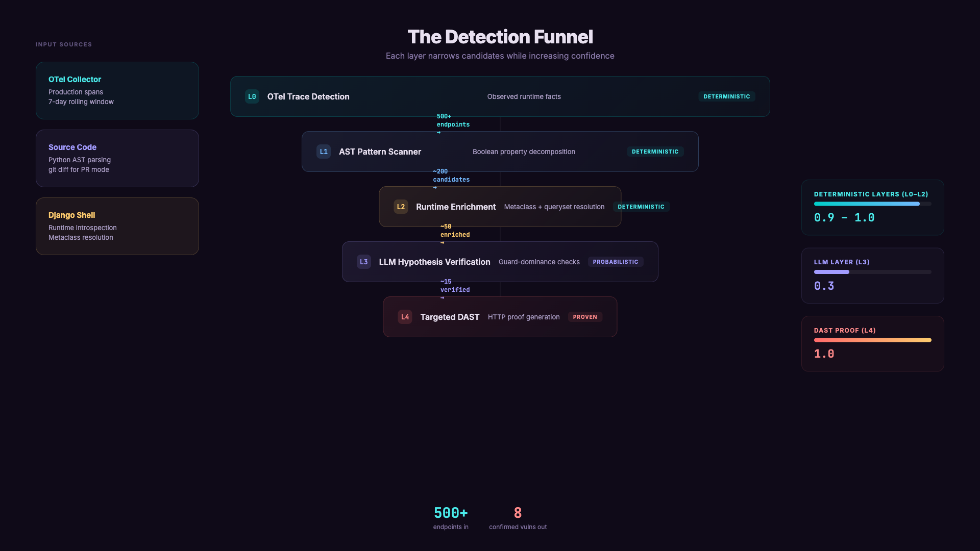The image size is (980, 551).
Task: Click the L2 layer badge icon
Action: 401,207
